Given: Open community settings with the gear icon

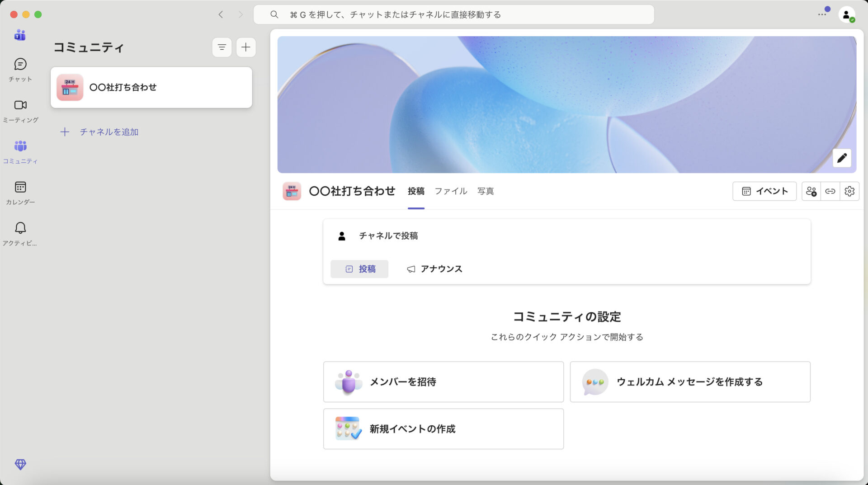Looking at the screenshot, I should pyautogui.click(x=850, y=191).
